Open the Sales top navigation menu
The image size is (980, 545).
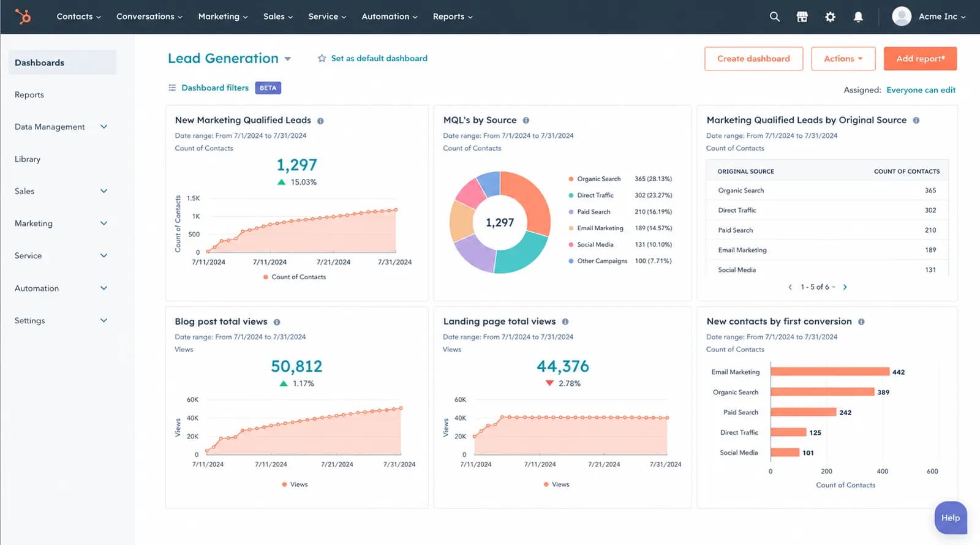tap(278, 17)
